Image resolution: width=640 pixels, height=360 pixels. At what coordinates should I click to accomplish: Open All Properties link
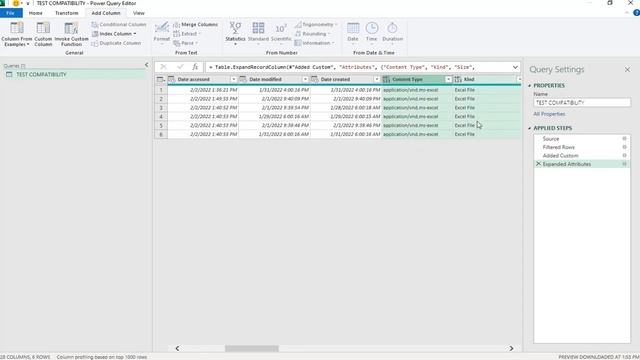(549, 114)
